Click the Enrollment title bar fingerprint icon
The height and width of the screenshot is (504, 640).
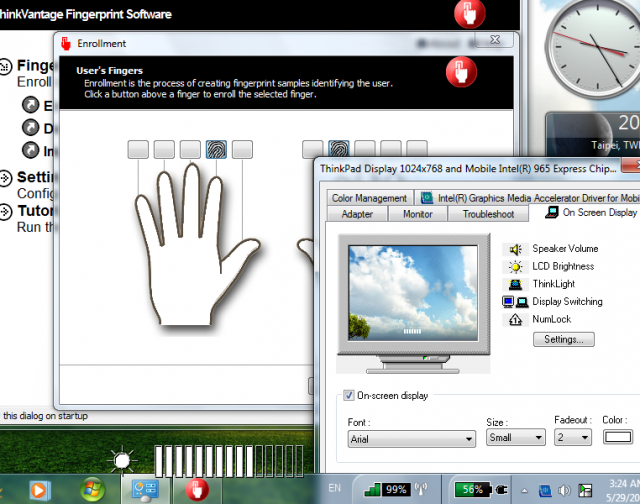(x=66, y=44)
